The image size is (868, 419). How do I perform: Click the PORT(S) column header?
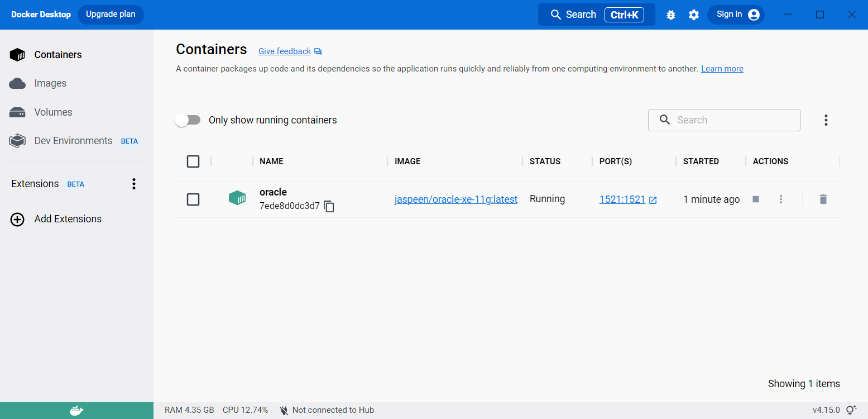tap(616, 161)
